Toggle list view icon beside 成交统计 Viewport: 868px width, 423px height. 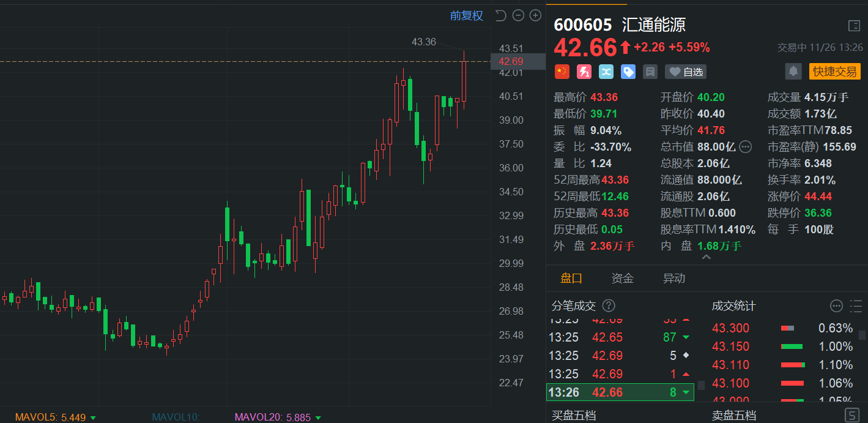click(855, 306)
